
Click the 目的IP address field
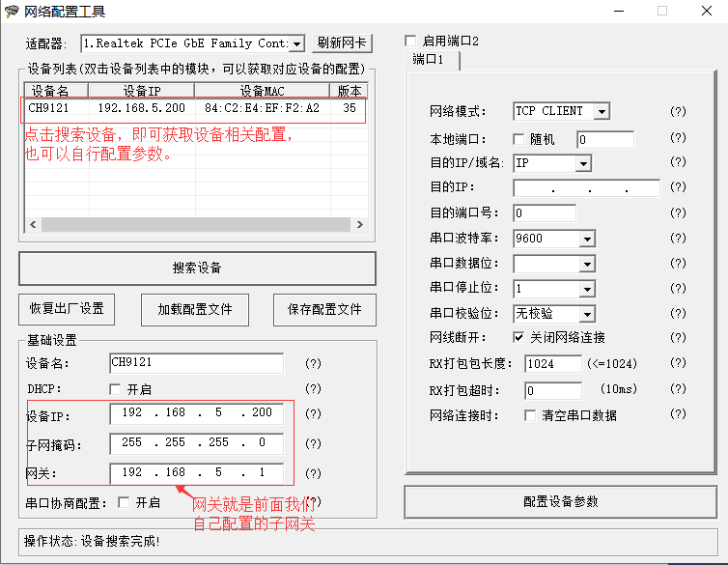click(586, 188)
